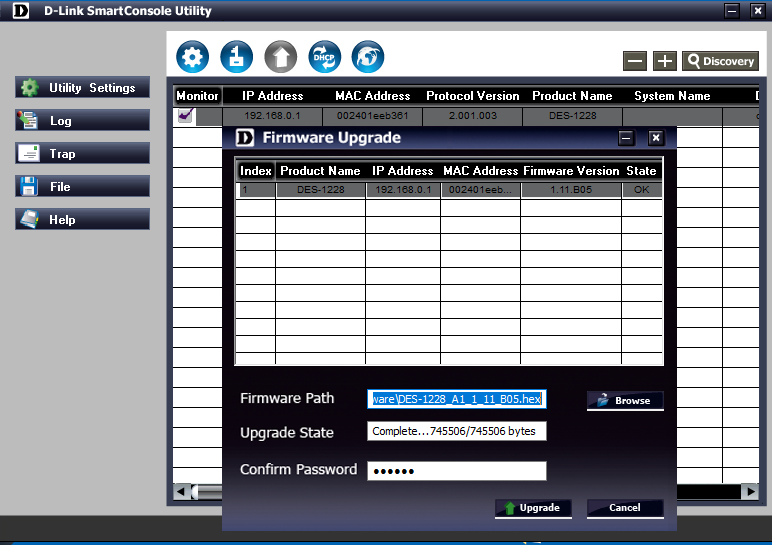The image size is (772, 545).
Task: Focus the Confirm Password field
Action: 456,471
